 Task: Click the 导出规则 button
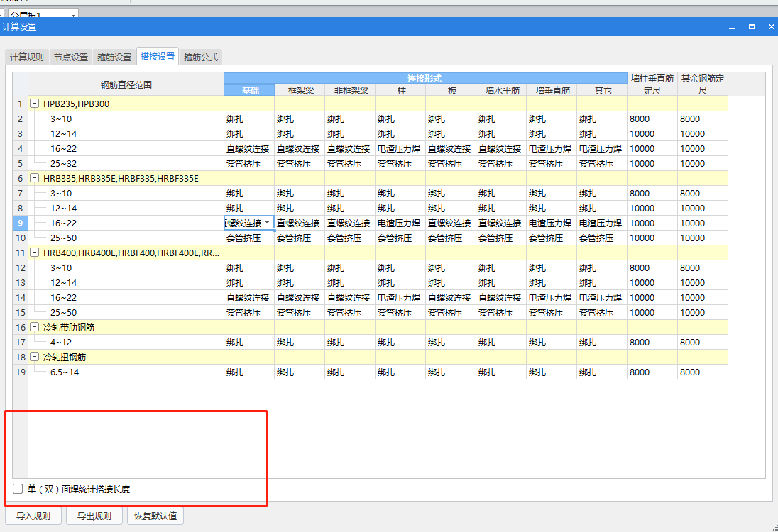click(x=94, y=516)
